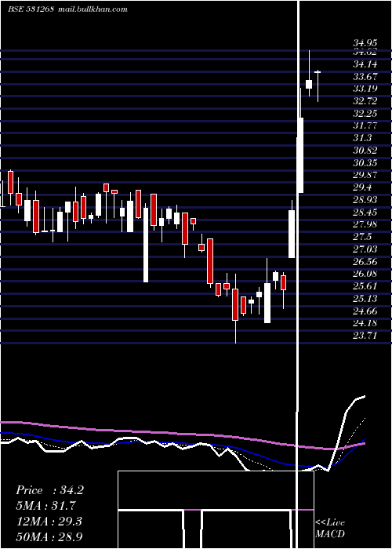
Task: Click the 28.45 price axis label
Action: pos(365,213)
